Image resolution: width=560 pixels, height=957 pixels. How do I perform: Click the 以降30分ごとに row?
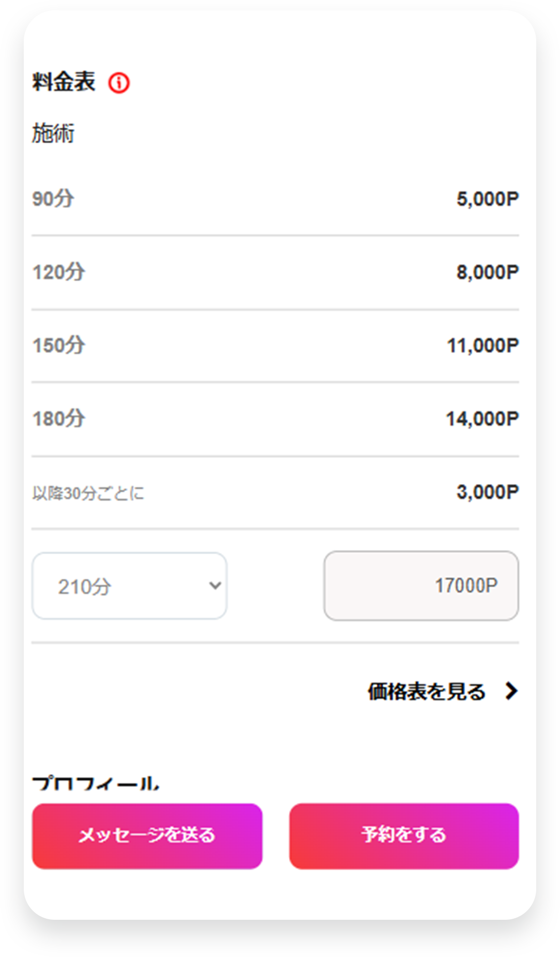pos(276,492)
